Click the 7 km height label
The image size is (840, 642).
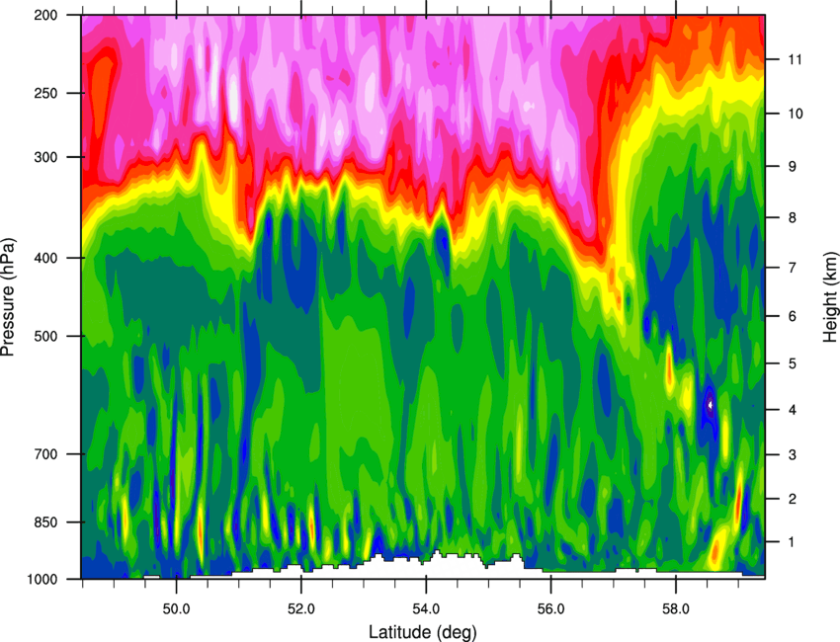pyautogui.click(x=793, y=268)
